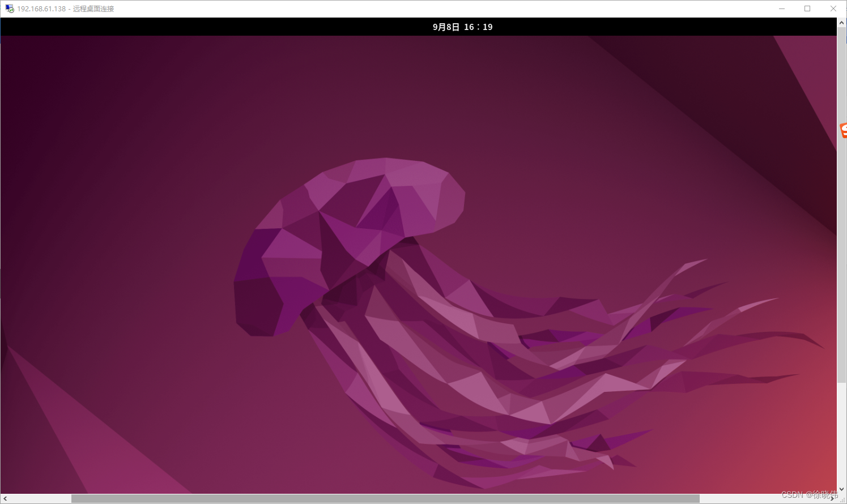847x504 pixels.
Task: Click the maximize window button
Action: click(808, 8)
